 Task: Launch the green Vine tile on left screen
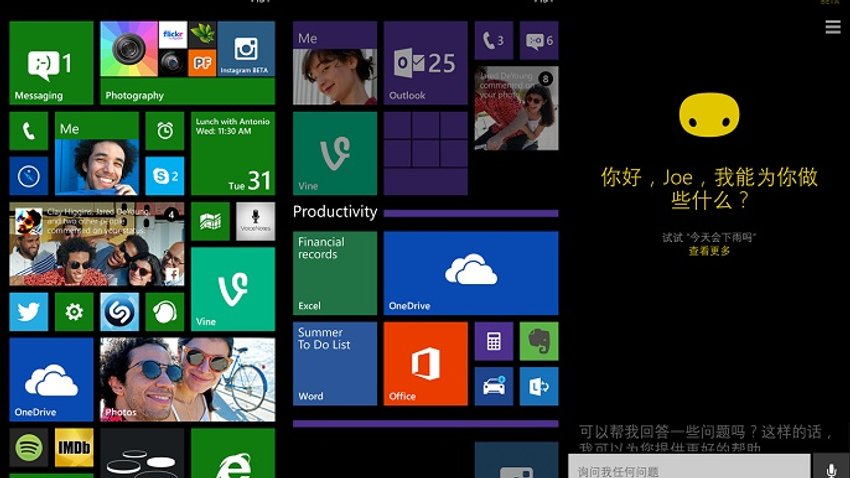click(233, 289)
